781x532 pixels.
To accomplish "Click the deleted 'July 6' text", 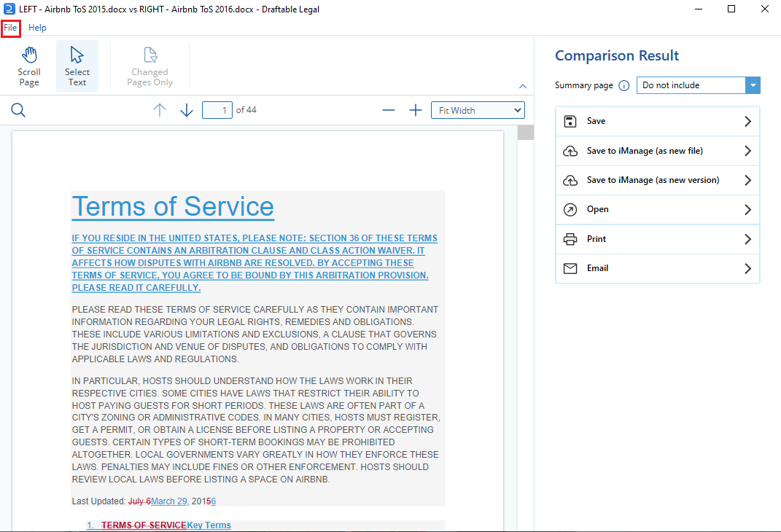I will coord(139,501).
